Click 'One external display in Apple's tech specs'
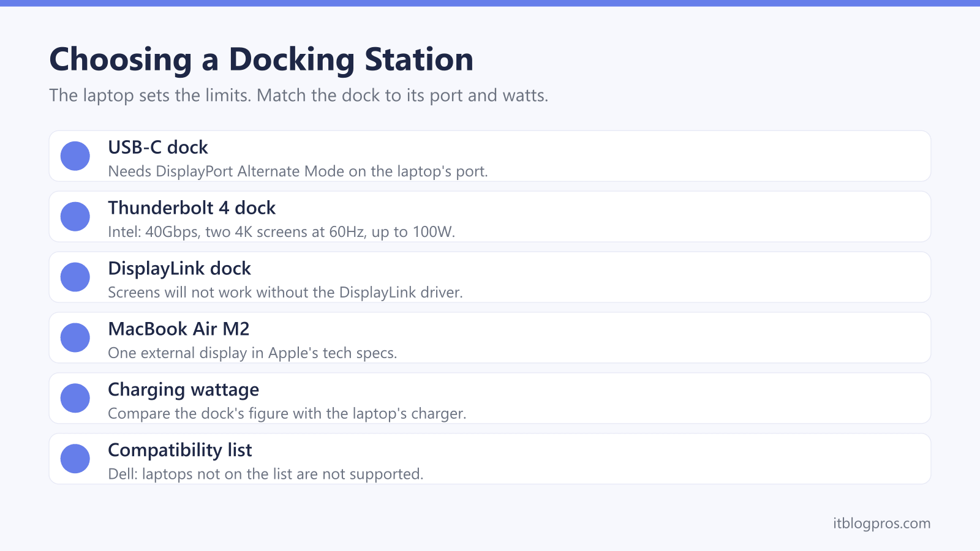Viewport: 980px width, 551px height. click(252, 353)
